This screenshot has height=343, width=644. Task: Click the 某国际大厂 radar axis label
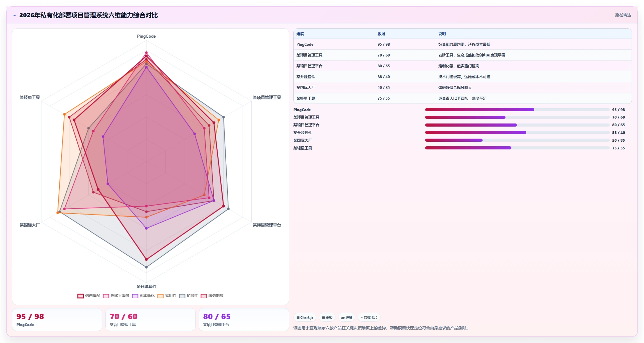(30, 225)
